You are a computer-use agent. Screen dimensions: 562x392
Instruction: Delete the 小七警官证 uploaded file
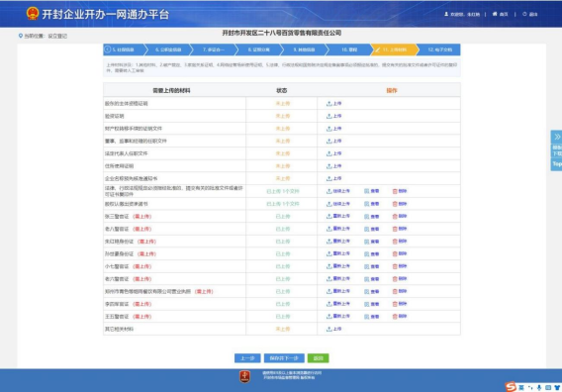click(400, 266)
